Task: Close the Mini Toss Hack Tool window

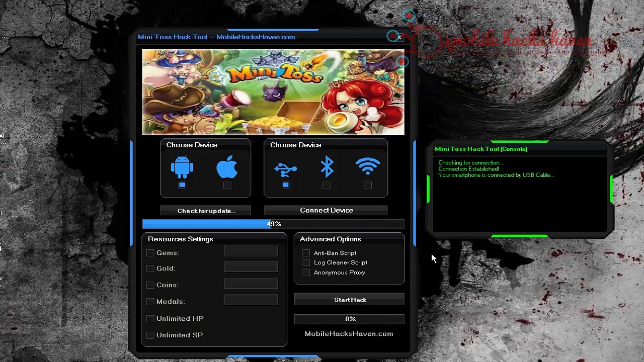Action: pyautogui.click(x=399, y=37)
